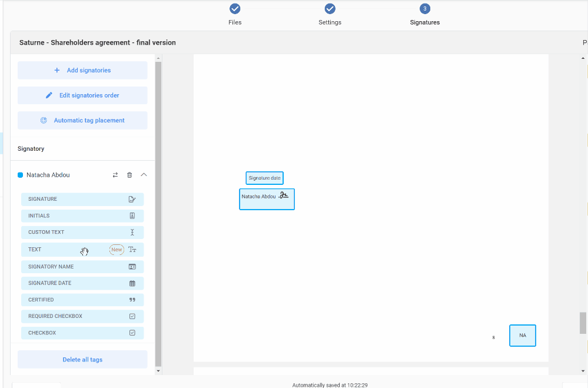Collapse the Natacha Abdou signatory section
This screenshot has height=388, width=588.
tap(144, 175)
